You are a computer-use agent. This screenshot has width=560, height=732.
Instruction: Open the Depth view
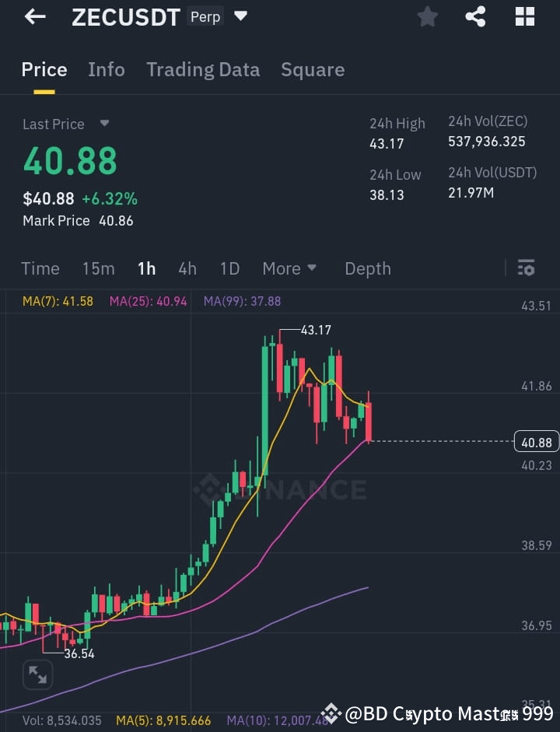(x=367, y=268)
